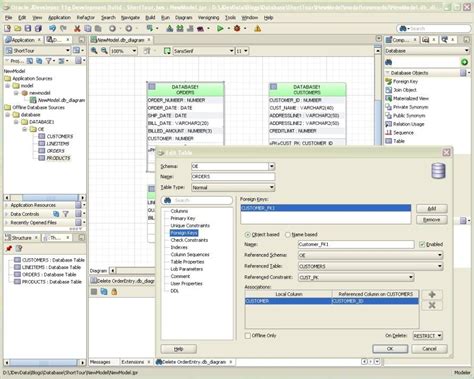Screen dimensions: 474x379
Task: Select the Foreign Key component icon
Action: coord(388,81)
